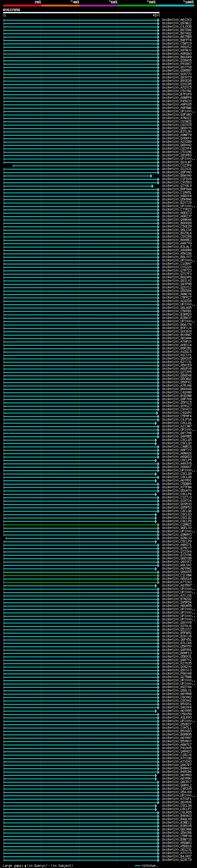This screenshot has height=868, width=197.
Task: Click the arrowhead ending the UniRef100_Q7X9L9 bar
Action: [x=153, y=186]
